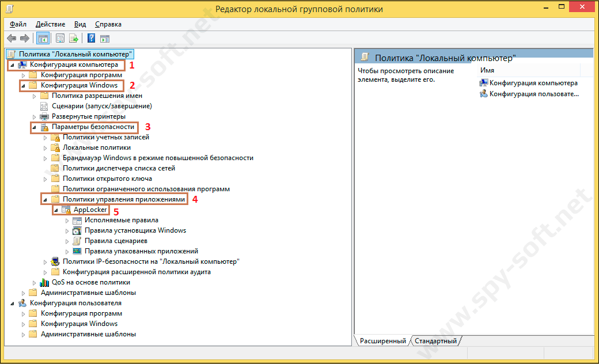Expand the Локальные политики node

click(45, 148)
